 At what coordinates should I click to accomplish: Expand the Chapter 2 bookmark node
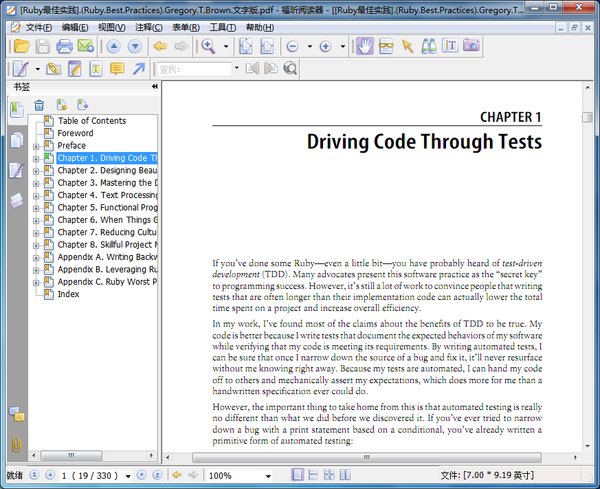pos(36,171)
